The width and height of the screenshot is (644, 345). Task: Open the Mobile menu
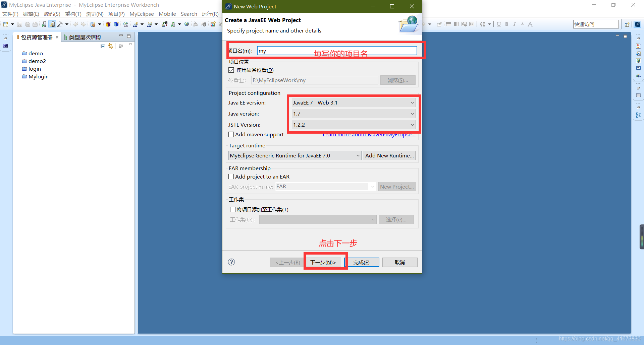coord(167,14)
